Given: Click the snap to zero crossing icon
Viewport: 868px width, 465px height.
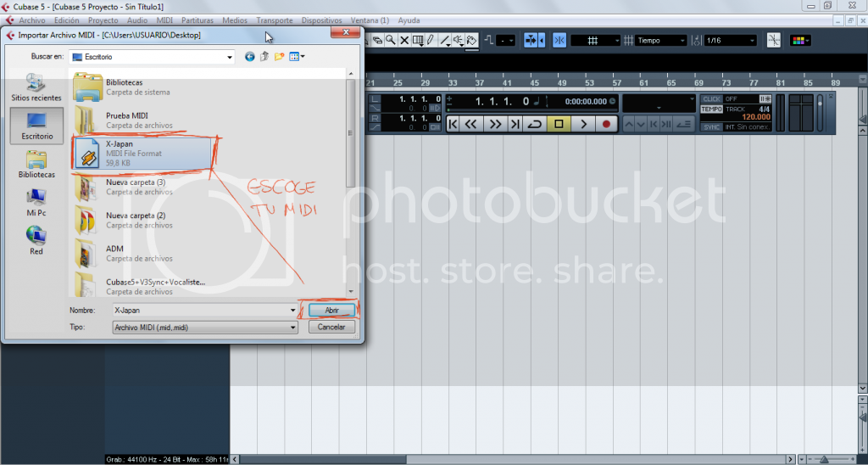Looking at the screenshot, I should coord(773,41).
